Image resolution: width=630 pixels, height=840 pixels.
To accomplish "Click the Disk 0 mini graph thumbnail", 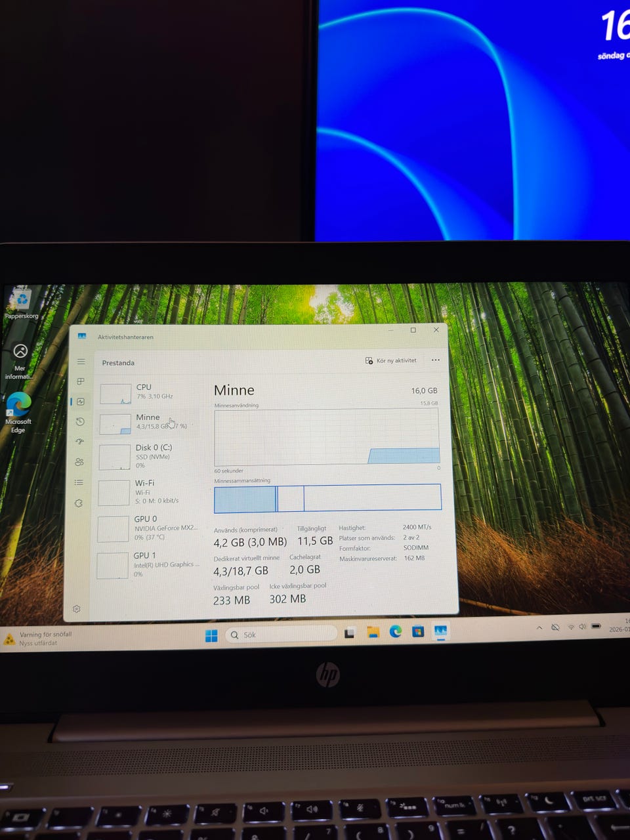I will point(115,457).
